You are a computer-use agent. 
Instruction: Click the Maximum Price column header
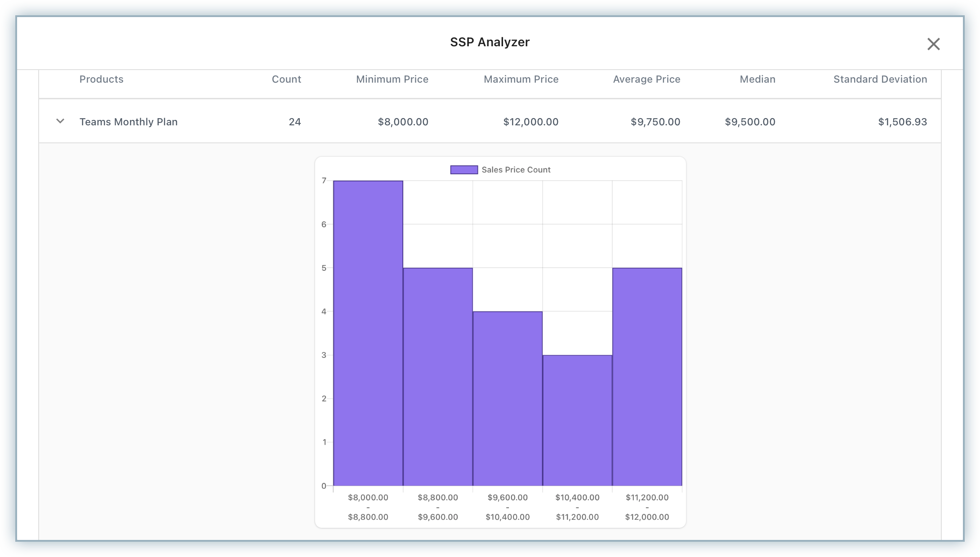pos(521,80)
